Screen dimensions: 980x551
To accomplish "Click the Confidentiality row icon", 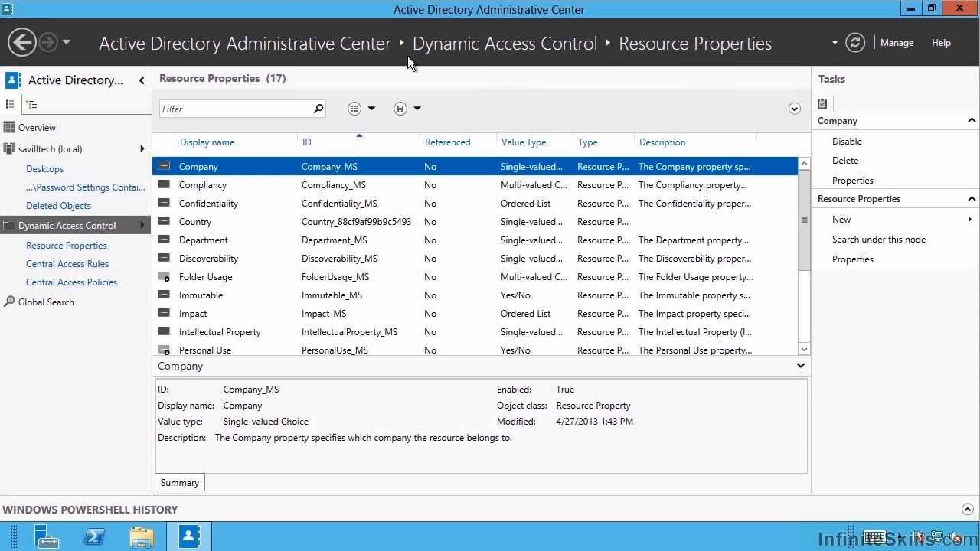I will click(164, 203).
